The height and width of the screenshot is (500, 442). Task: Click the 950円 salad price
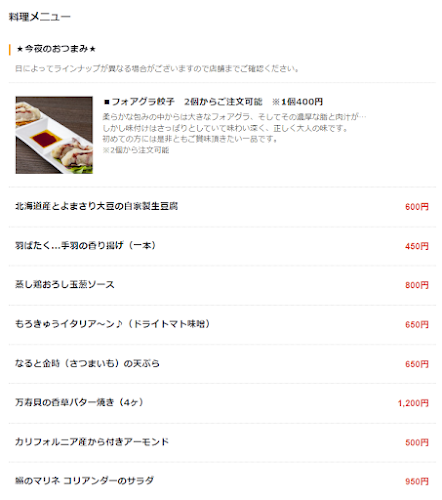point(417,481)
